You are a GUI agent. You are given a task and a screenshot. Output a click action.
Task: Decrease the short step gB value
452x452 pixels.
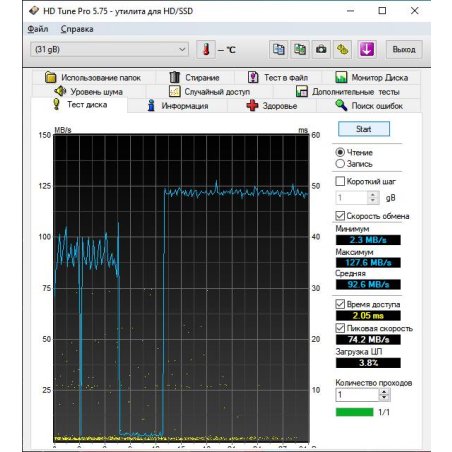(x=373, y=201)
